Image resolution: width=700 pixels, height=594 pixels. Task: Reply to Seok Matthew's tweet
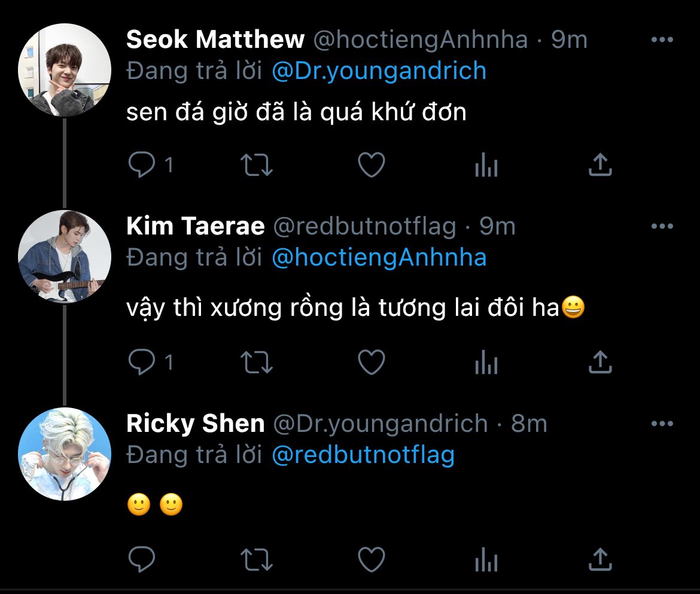[142, 165]
